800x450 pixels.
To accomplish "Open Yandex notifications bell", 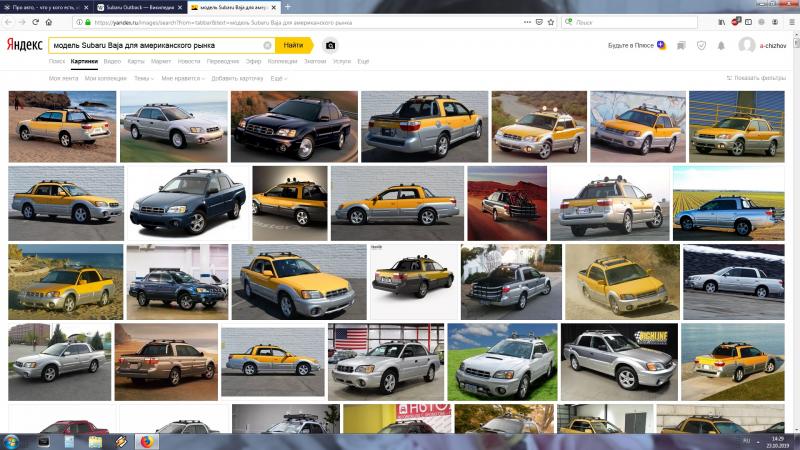I will tap(721, 45).
